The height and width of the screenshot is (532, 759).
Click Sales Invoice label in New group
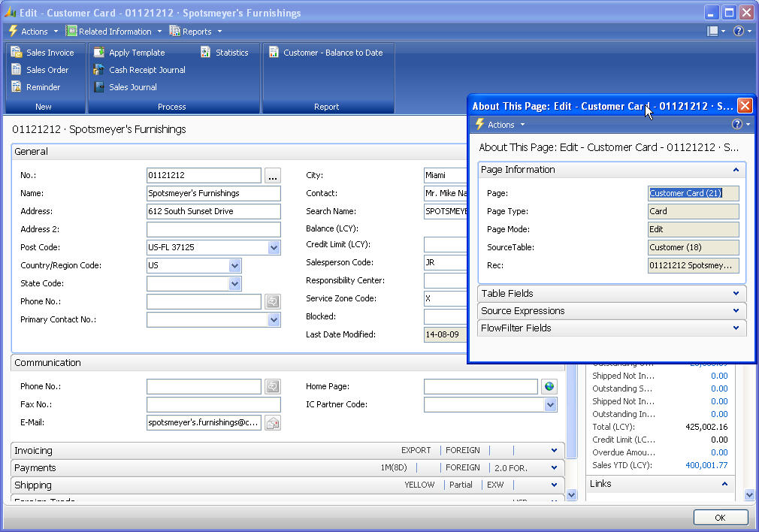[50, 53]
